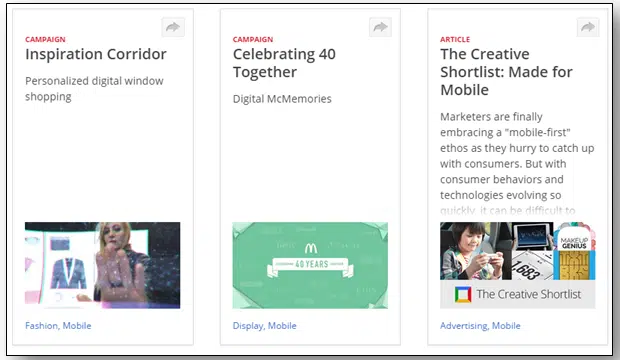Click the Digital McMemories subtitle
This screenshot has height=360, width=620.
pyautogui.click(x=282, y=99)
